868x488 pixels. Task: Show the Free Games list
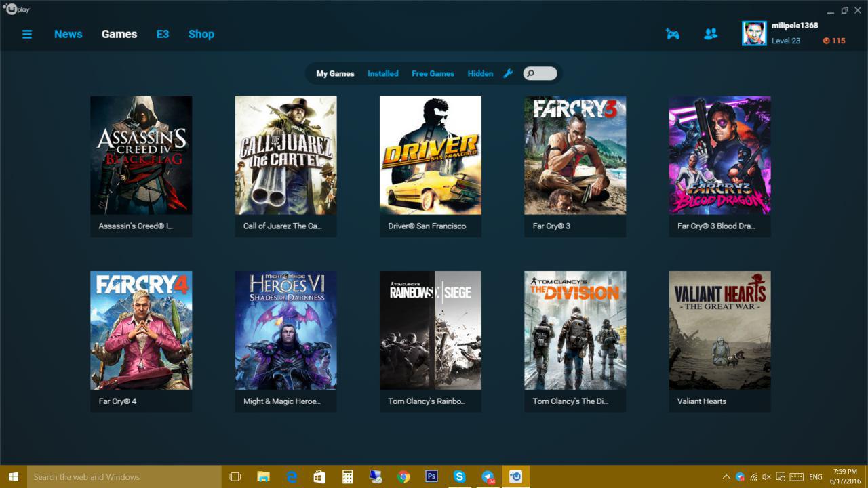point(433,73)
